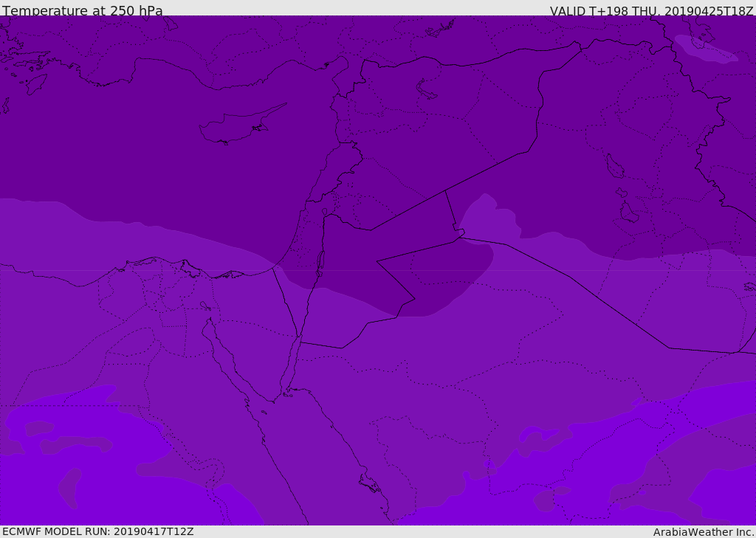
Task: Click the 'ArabiaWeather Inc.' credit text
Action: (x=704, y=532)
